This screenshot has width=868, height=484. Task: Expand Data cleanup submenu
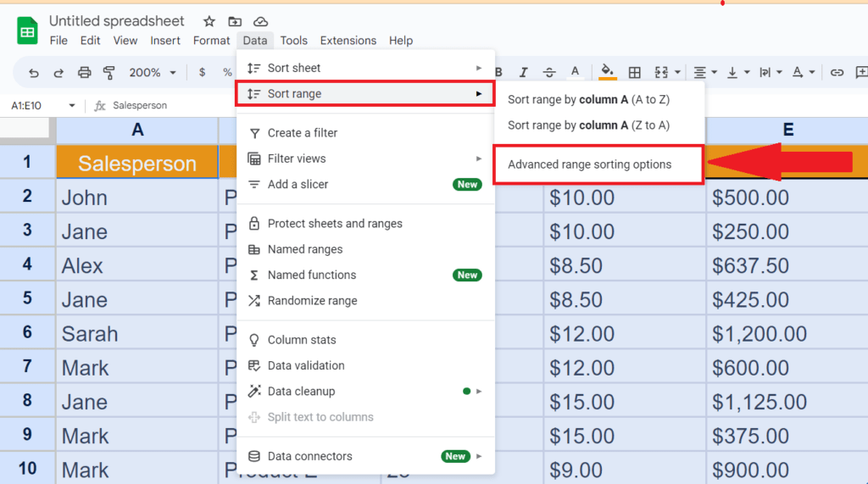(365, 392)
